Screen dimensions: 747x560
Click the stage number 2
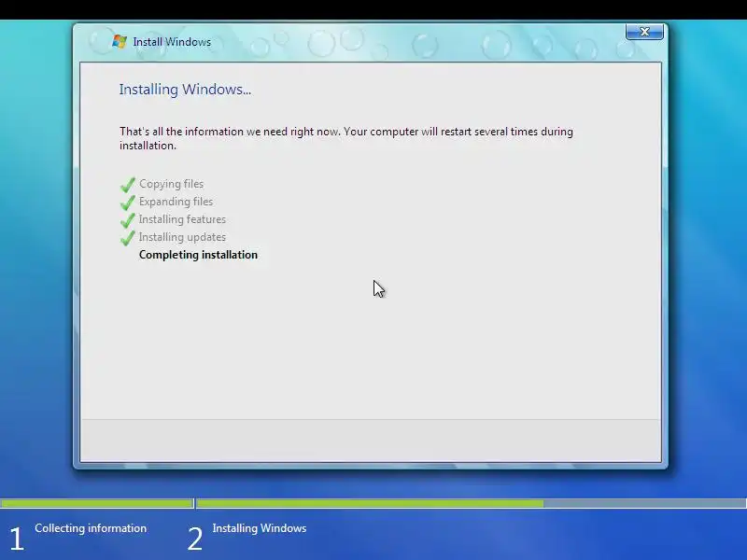[195, 539]
